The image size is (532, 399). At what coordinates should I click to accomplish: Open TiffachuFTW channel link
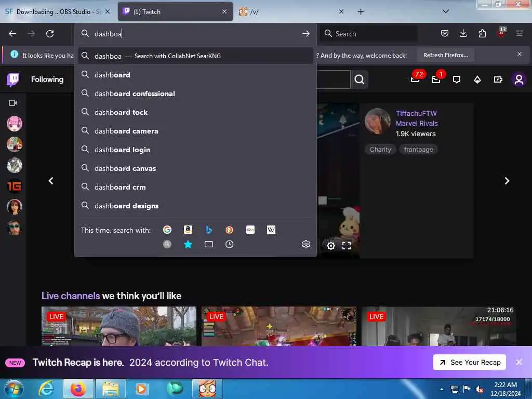(416, 113)
